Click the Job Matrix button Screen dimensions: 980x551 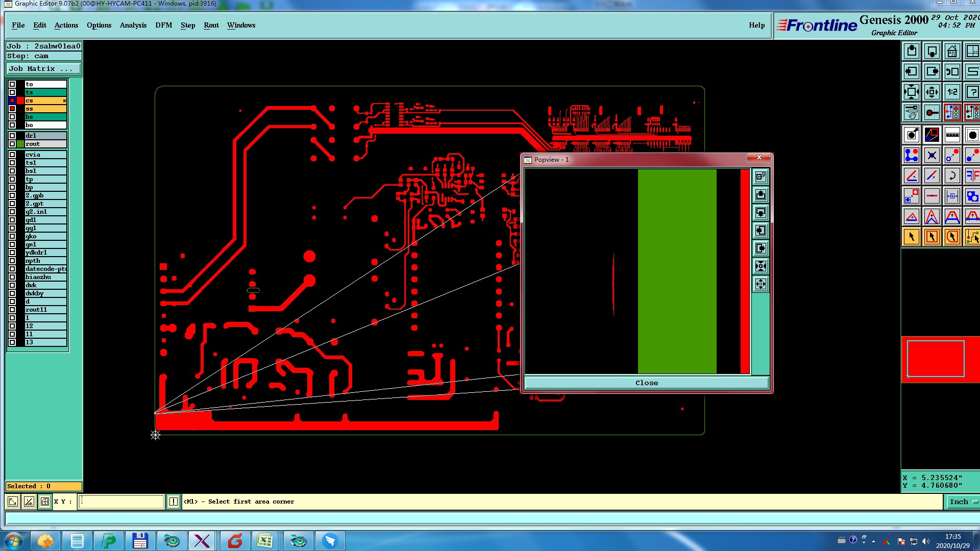43,68
